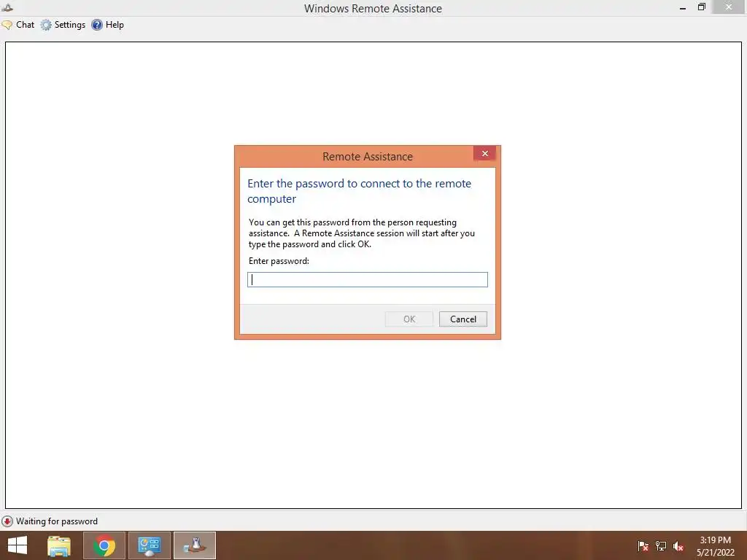Open File Explorer from taskbar
Screen dimensions: 747x560
59,545
